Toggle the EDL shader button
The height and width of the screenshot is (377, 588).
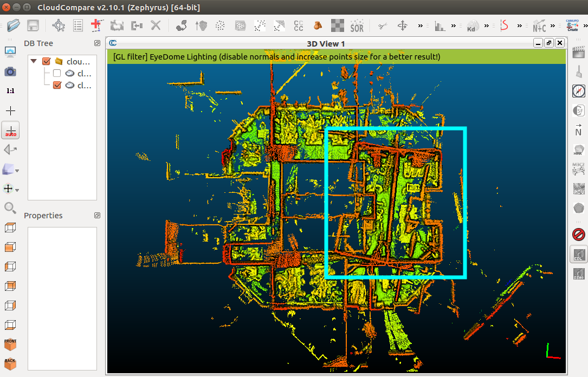tap(578, 255)
